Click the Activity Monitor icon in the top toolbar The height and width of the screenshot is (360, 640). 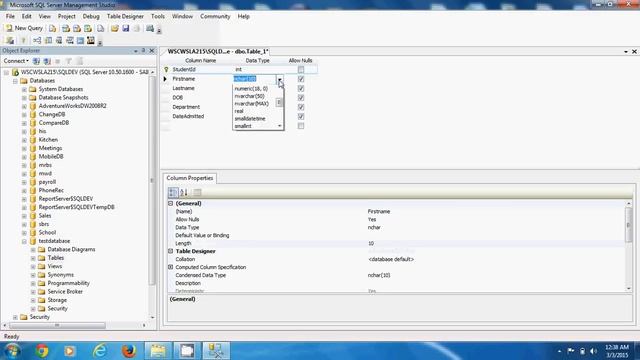pos(150,28)
